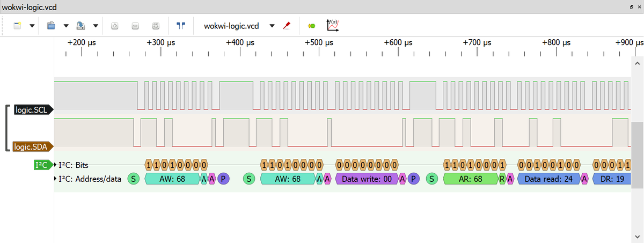
Task: Click the +500 µs ruler label
Action: (x=319, y=42)
